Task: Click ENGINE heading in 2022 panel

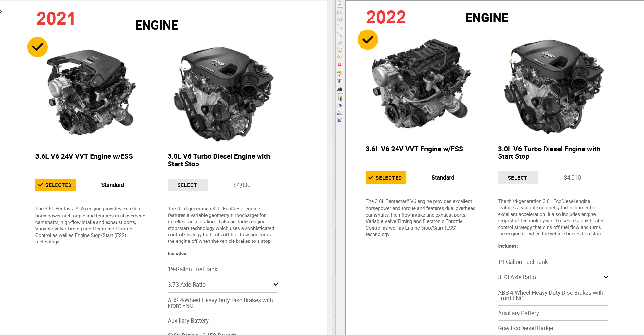Action: [x=487, y=18]
